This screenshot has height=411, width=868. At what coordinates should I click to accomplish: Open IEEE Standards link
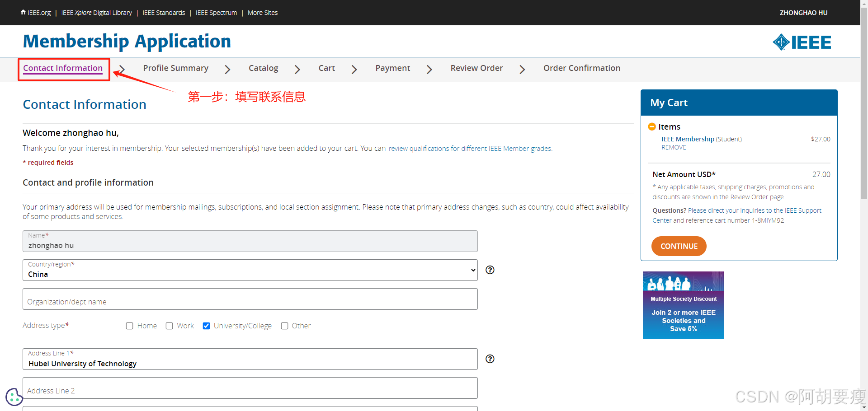(164, 13)
